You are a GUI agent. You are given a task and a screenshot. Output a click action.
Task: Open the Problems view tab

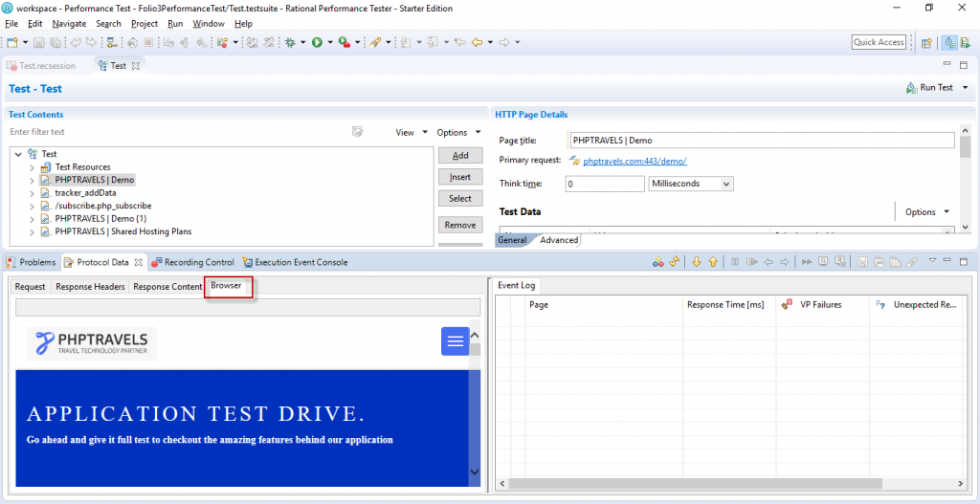pos(32,262)
